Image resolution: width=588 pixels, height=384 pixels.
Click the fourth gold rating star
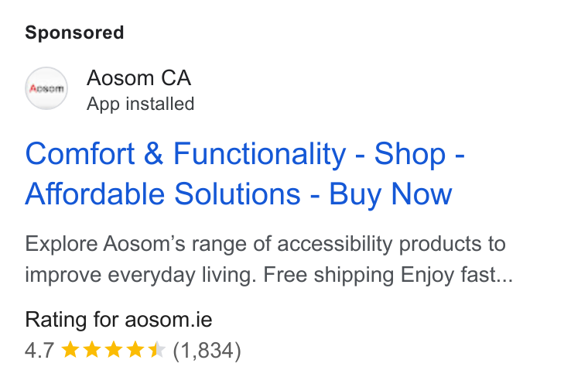(x=135, y=350)
